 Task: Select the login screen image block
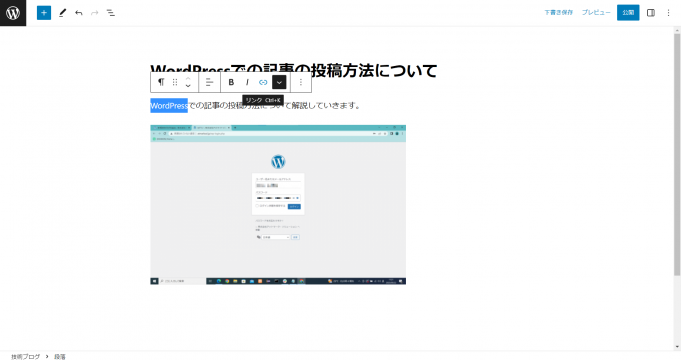coord(278,205)
